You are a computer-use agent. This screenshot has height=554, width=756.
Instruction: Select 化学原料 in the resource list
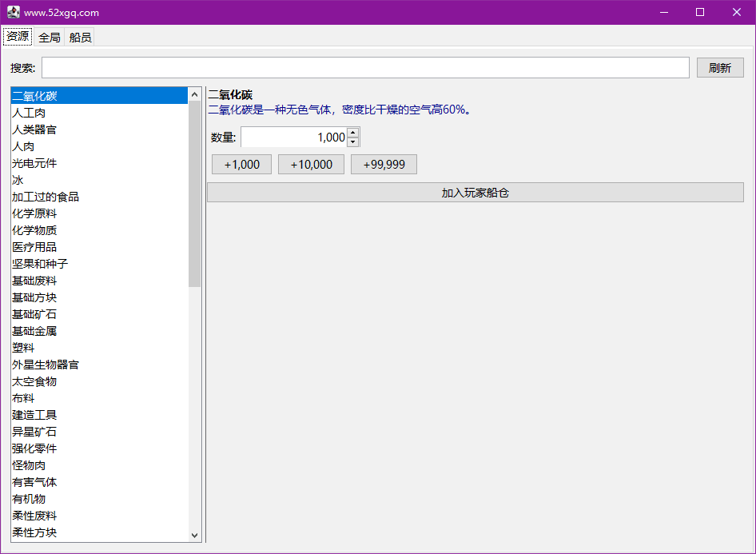[99, 213]
